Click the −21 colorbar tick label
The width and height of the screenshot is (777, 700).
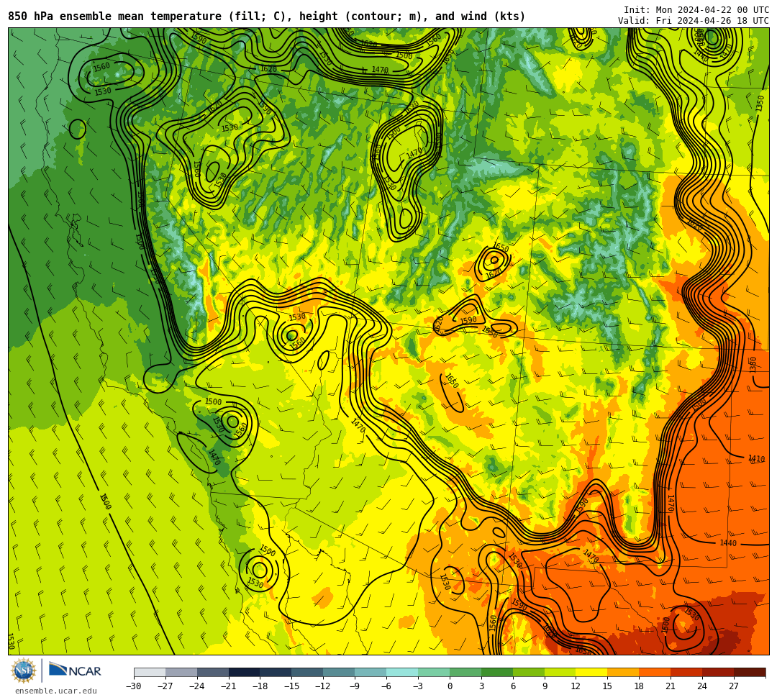coord(229,686)
